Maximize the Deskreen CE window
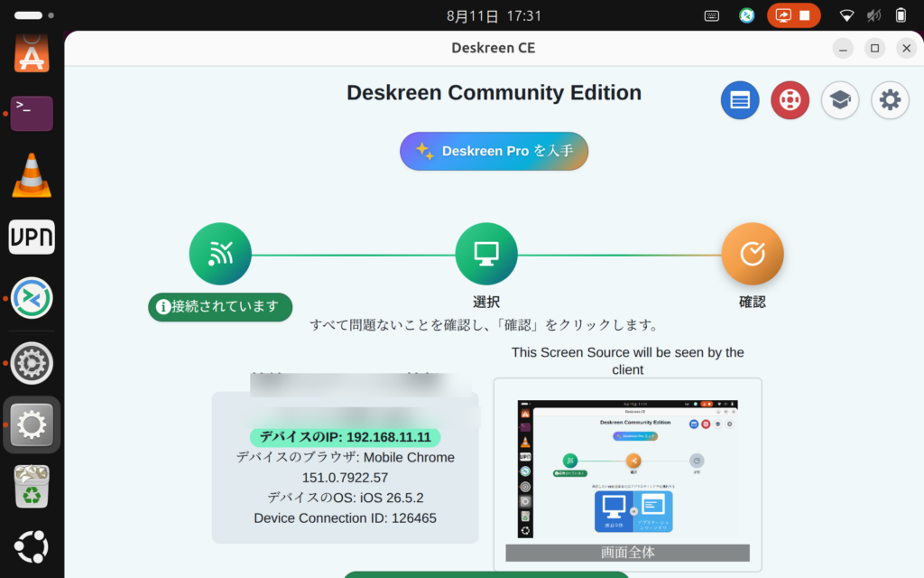This screenshot has height=578, width=924. (874, 49)
